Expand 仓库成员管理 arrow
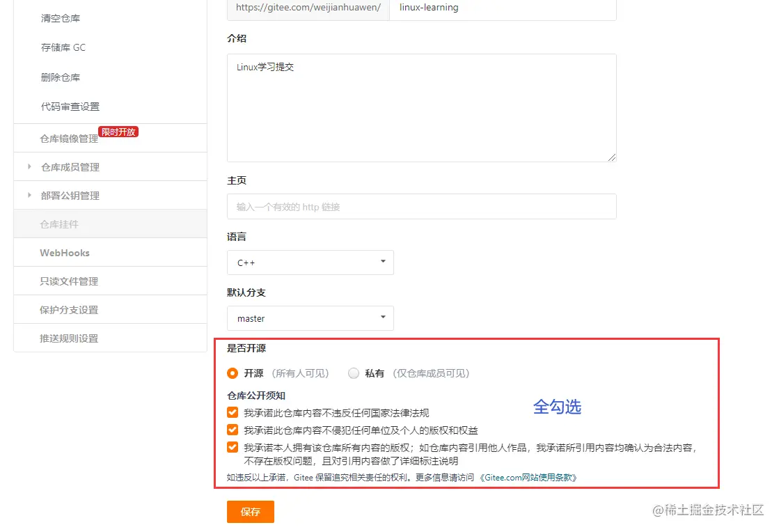Viewport: 779px width, 532px height. coord(29,167)
